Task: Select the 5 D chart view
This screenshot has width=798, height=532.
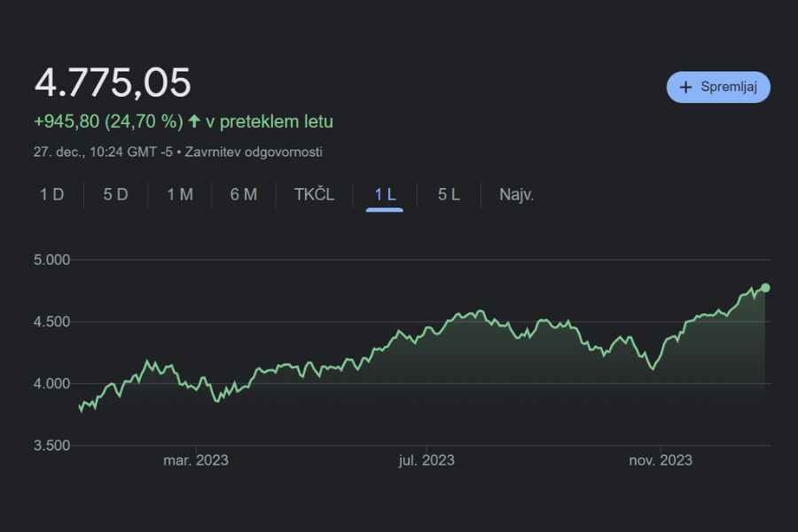Action: [114, 194]
